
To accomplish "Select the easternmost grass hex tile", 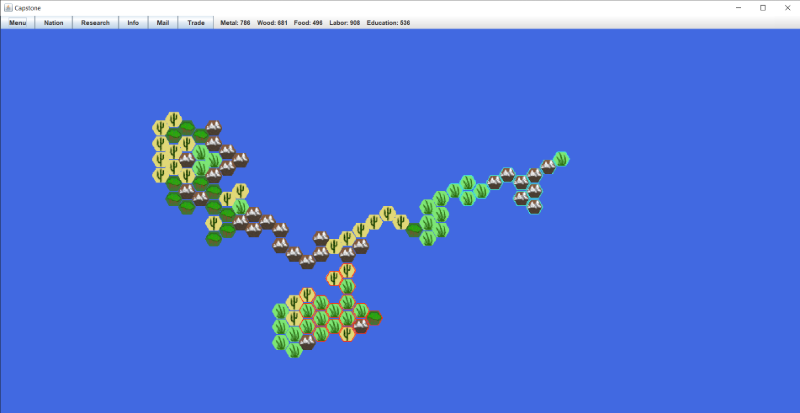I will coord(561,159).
